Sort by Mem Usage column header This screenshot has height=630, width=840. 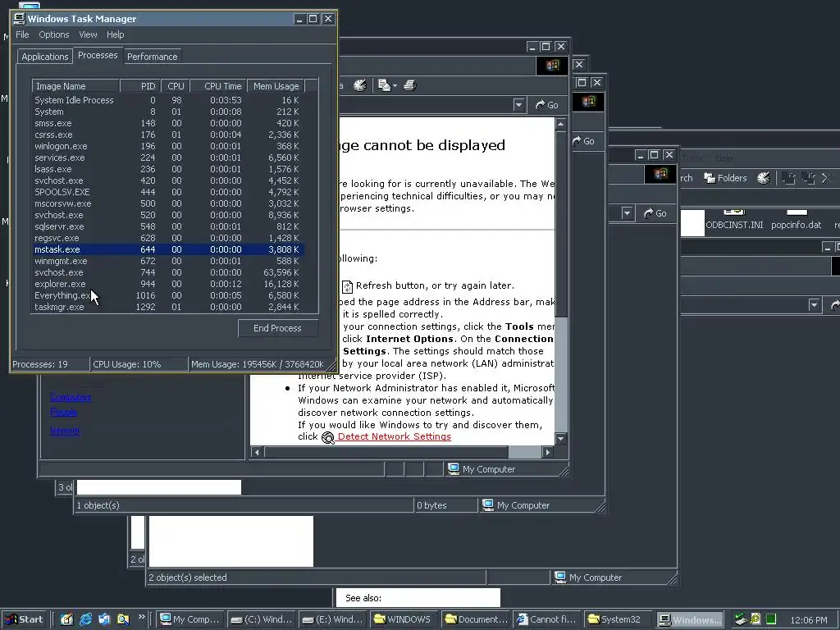point(276,85)
